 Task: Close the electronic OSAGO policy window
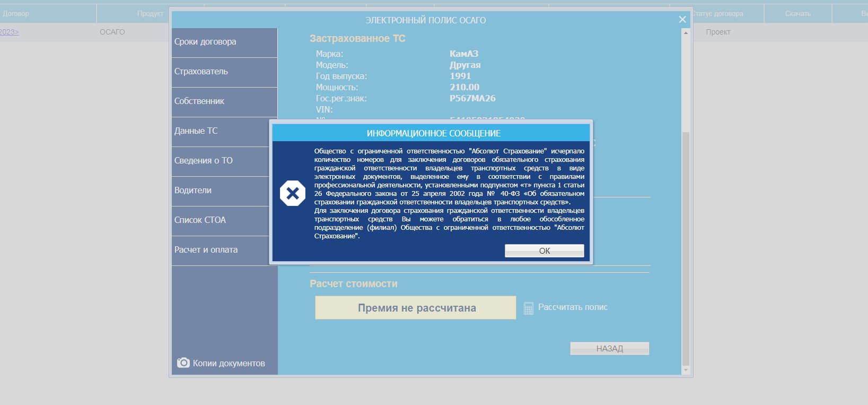[682, 20]
